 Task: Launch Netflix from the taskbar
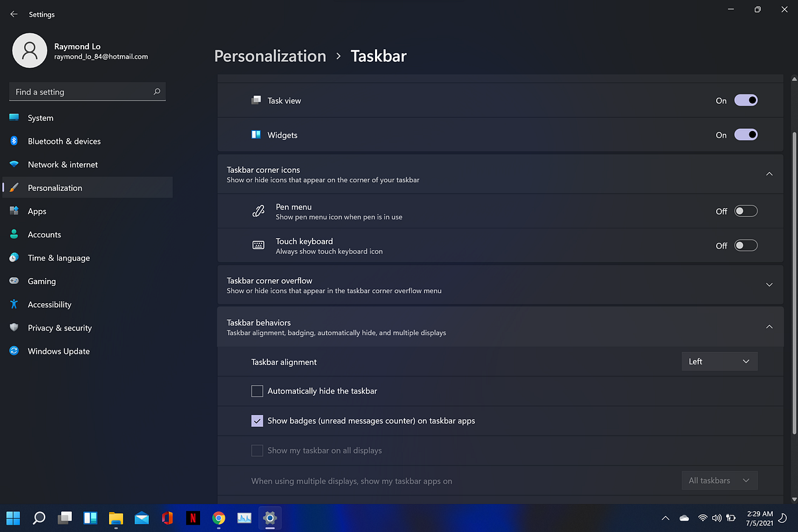click(193, 517)
